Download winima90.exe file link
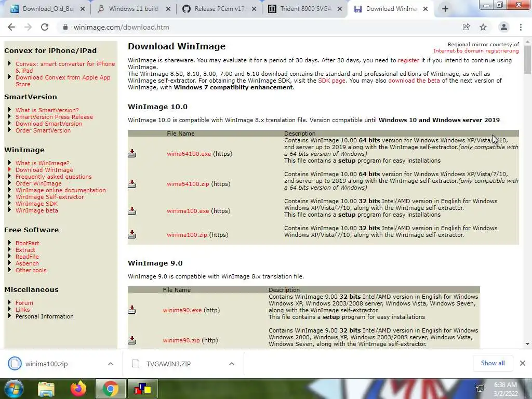The height and width of the screenshot is (399, 532). pos(182,310)
